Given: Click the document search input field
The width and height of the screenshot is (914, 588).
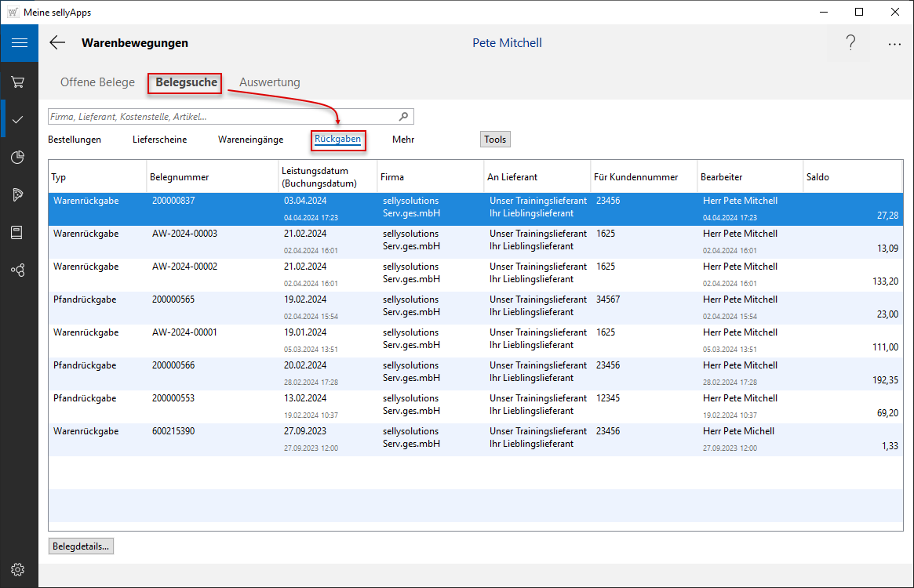Looking at the screenshot, I should point(220,117).
